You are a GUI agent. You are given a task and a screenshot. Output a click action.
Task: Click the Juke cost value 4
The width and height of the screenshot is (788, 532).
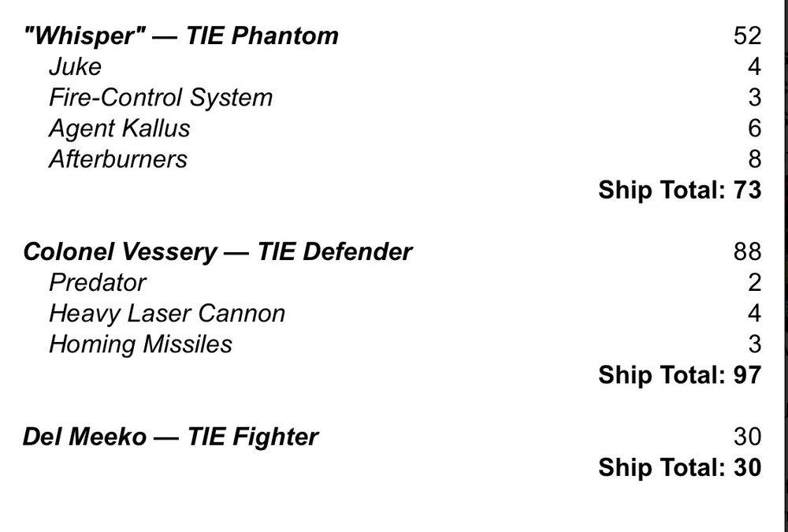click(x=754, y=67)
